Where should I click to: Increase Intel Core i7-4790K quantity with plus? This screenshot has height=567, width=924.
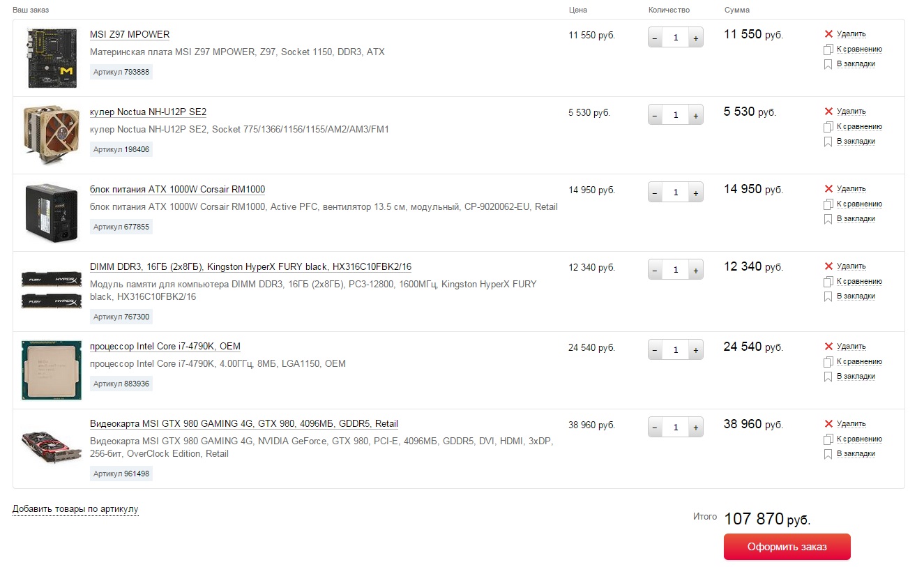point(695,350)
